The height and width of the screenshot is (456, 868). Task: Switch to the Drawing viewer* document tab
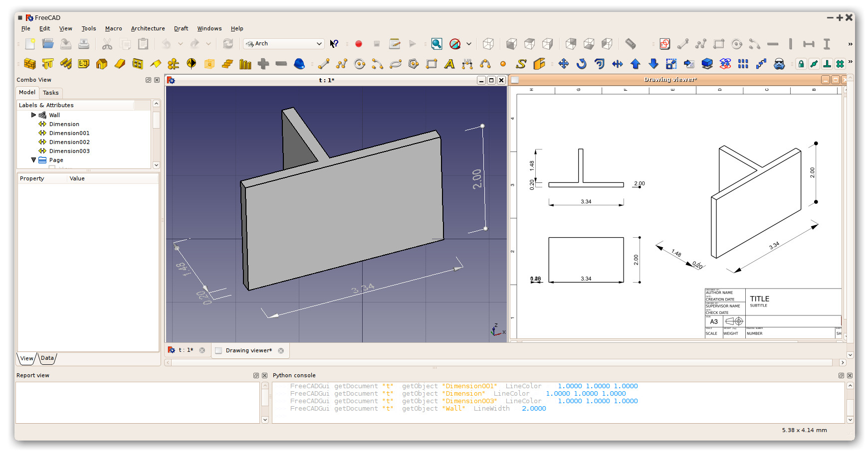(x=249, y=350)
